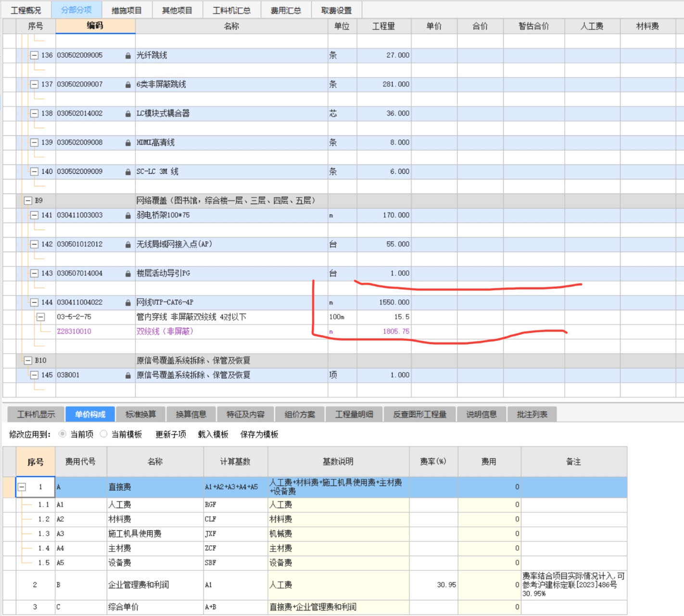Click the 暂估合价 column header
Screen dimensions: 684x616
pos(534,26)
